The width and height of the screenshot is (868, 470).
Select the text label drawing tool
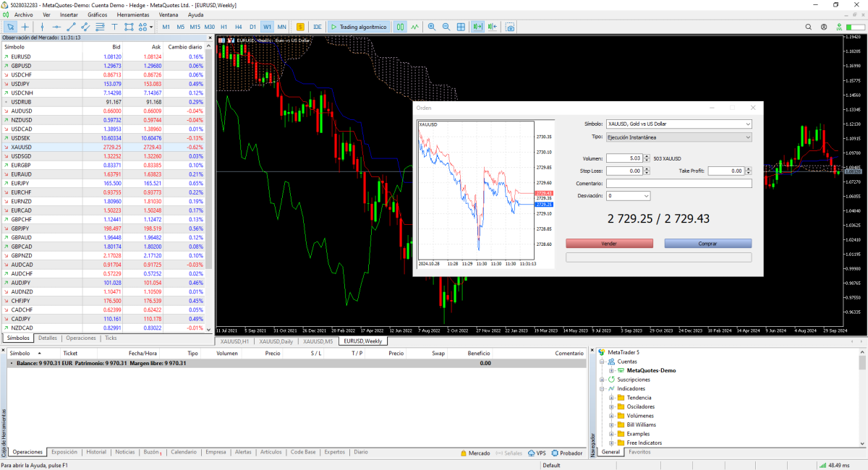pos(114,27)
